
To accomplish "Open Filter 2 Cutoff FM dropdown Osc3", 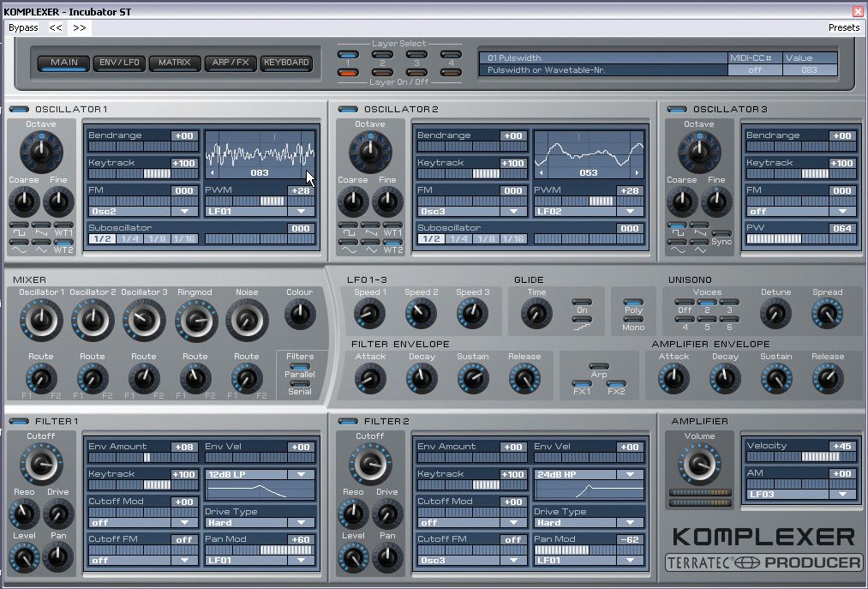I will coord(471,560).
